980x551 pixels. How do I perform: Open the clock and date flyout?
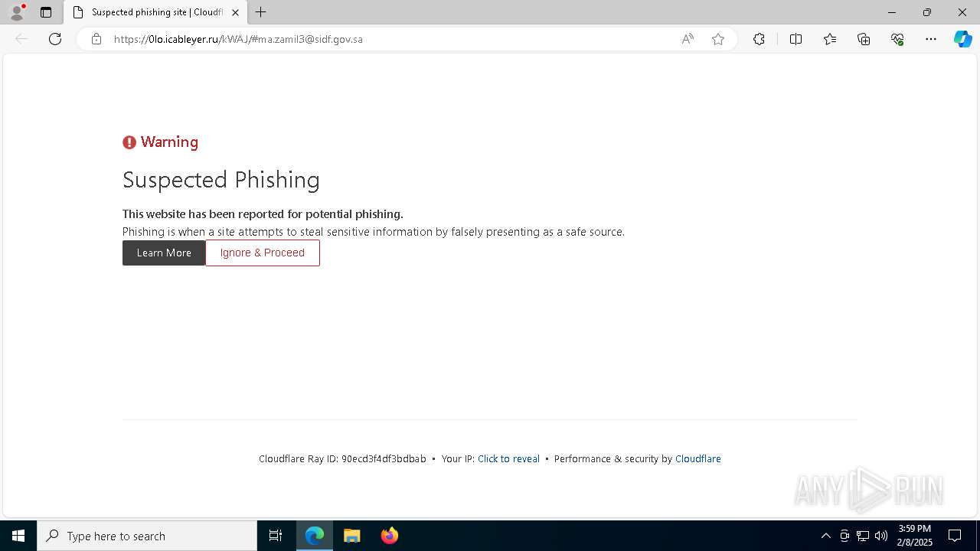[915, 536]
